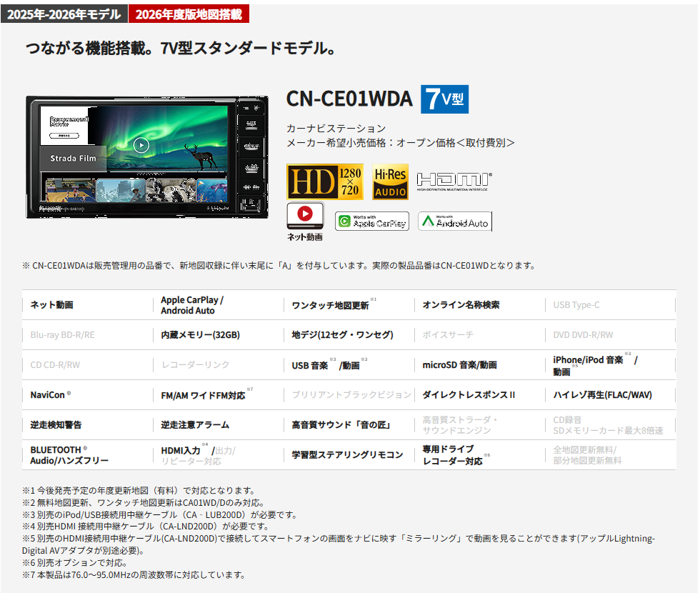
Task: Click the BLUETOOTH Audio/ハンズフリー cell
Action: [x=87, y=455]
